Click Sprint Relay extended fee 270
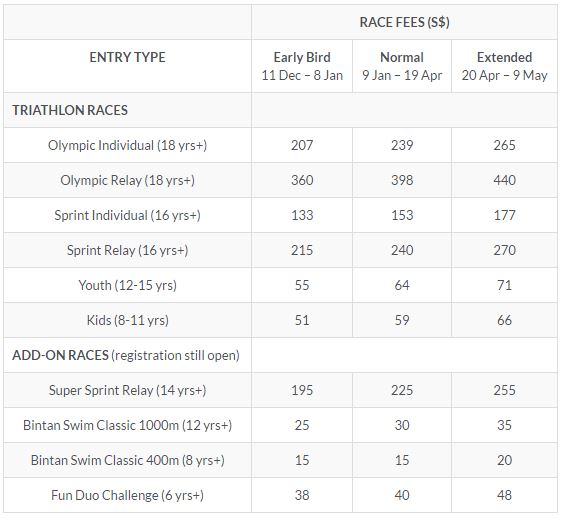 (504, 250)
